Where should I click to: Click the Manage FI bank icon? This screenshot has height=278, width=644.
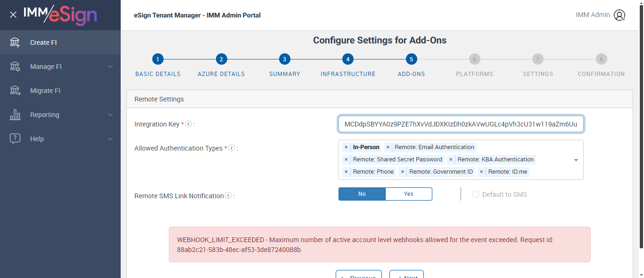[15, 67]
